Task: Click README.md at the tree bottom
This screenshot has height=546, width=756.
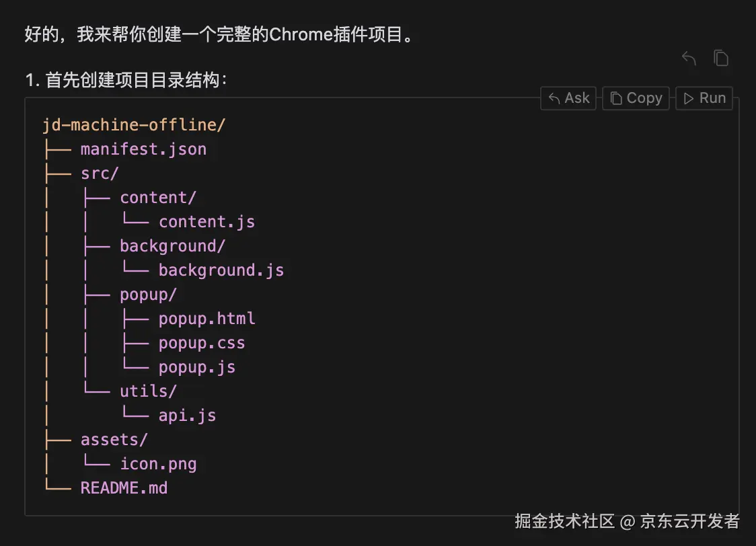Action: pos(124,488)
